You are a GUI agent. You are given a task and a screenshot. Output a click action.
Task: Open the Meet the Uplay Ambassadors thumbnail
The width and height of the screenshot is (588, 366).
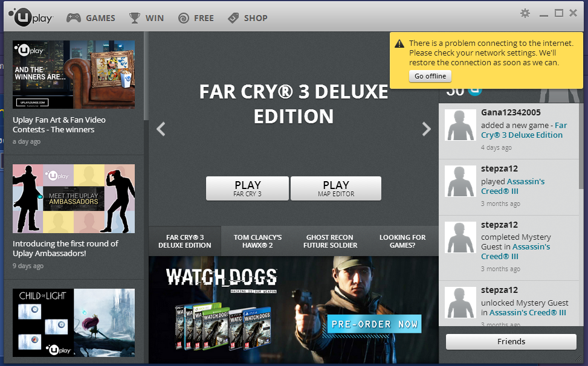(74, 199)
